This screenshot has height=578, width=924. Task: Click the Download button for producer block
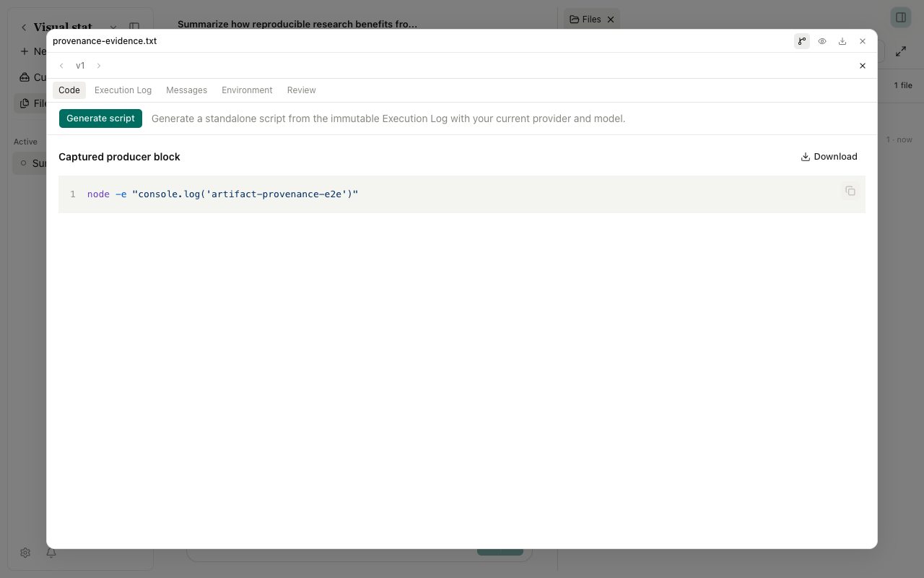click(829, 157)
